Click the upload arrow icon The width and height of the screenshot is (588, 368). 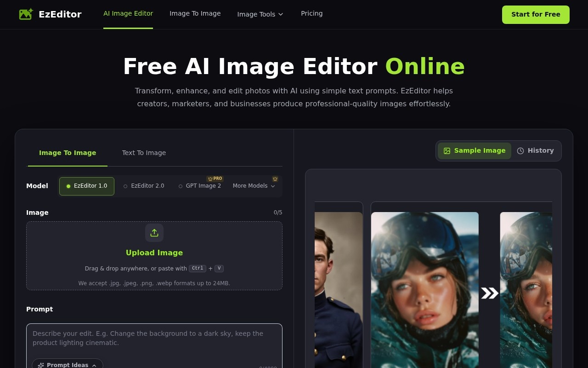pos(154,233)
